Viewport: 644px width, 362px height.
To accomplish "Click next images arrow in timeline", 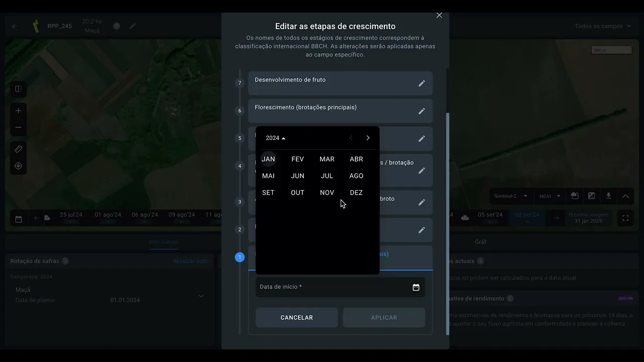I will tap(556, 218).
